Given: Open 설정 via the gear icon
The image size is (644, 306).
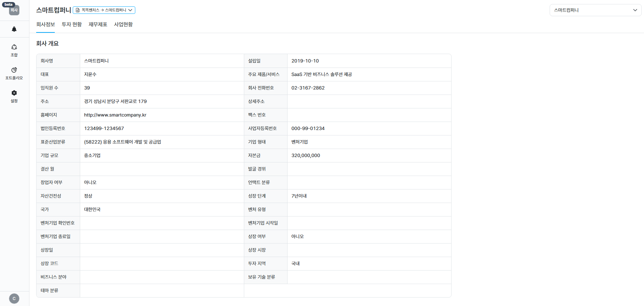Looking at the screenshot, I should [x=14, y=93].
